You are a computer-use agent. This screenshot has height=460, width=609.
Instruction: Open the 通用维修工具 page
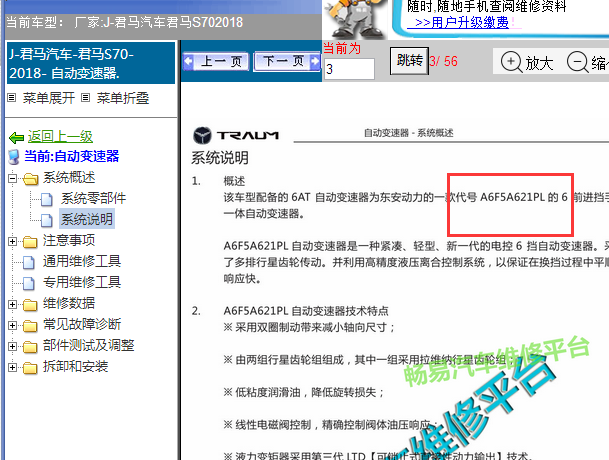pos(82,261)
